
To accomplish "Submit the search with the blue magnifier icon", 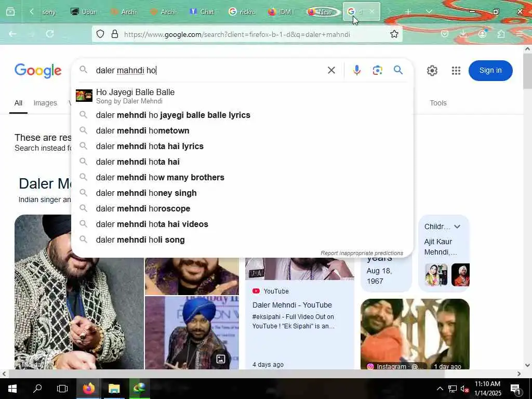I will point(398,70).
